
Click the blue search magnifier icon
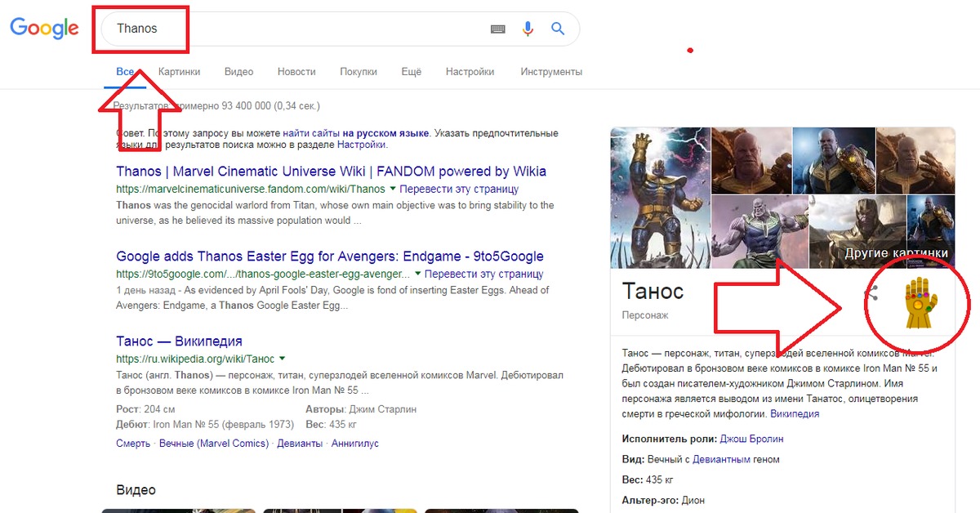(x=558, y=29)
